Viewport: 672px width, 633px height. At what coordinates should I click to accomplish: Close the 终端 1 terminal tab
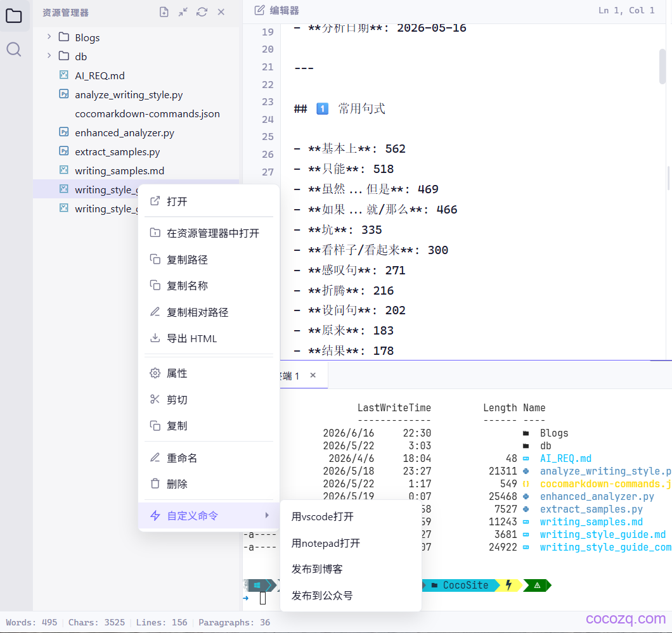(313, 375)
